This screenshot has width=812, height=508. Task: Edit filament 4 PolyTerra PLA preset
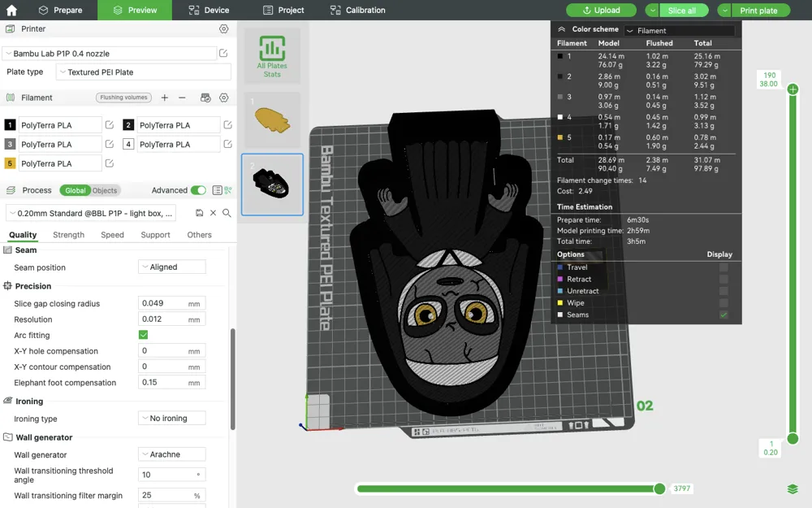(x=227, y=144)
